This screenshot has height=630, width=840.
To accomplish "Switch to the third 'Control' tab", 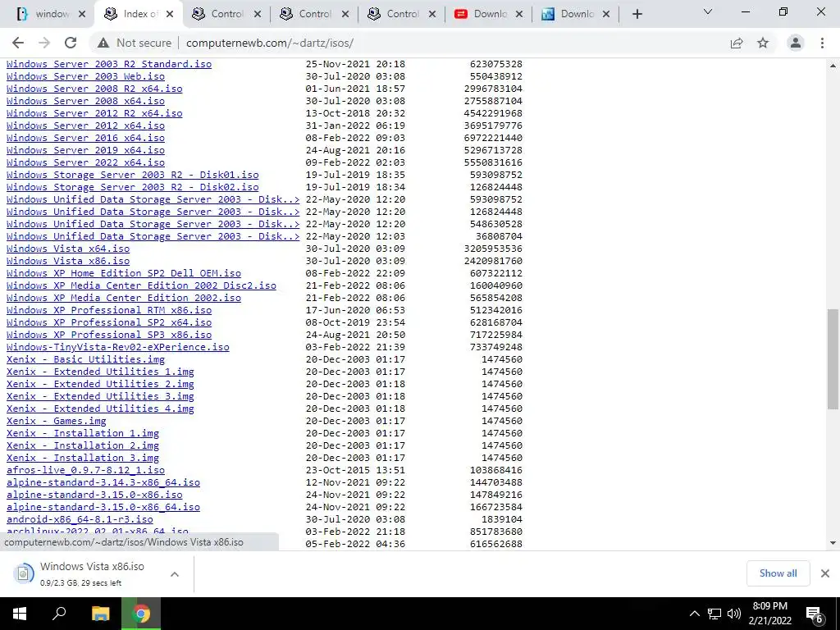I will click(400, 15).
